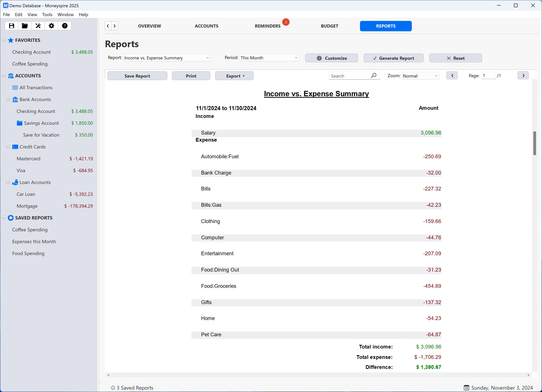Click the search magnifier icon
The image size is (542, 392).
coord(373,76)
